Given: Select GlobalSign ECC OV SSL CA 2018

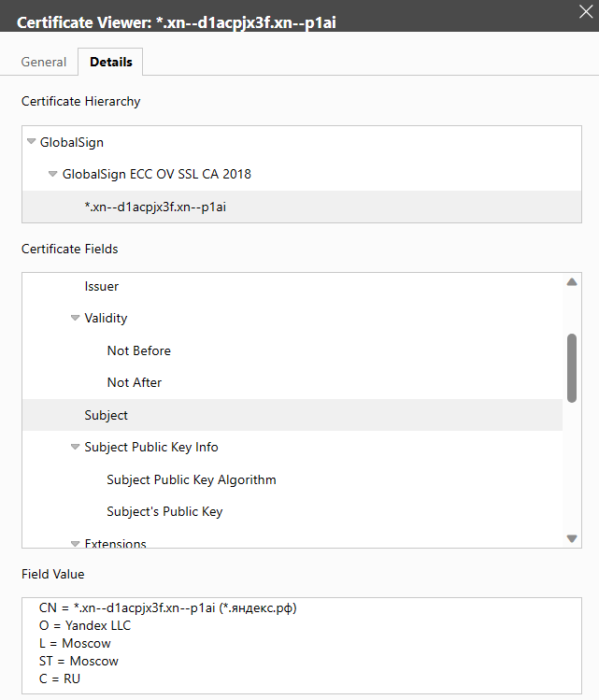Looking at the screenshot, I should (156, 175).
